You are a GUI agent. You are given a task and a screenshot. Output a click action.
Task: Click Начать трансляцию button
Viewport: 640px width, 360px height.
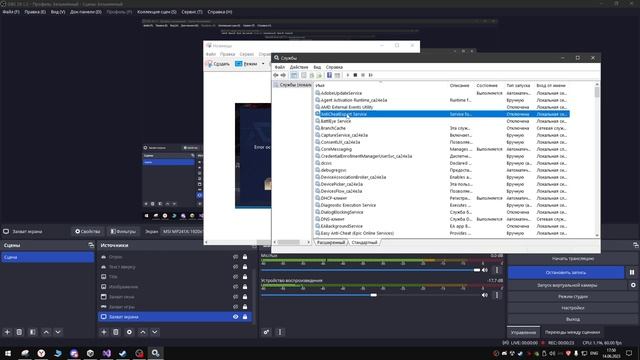coord(573,259)
